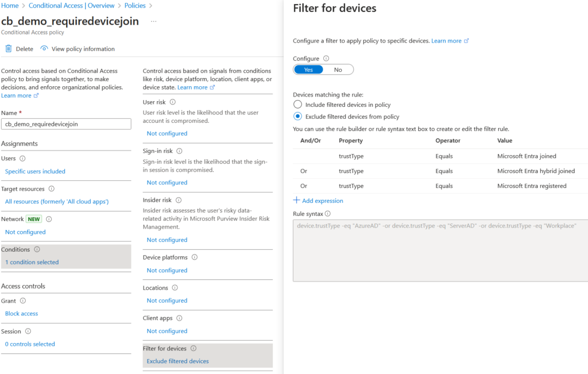Select Include filtered devices in policy

(x=297, y=104)
